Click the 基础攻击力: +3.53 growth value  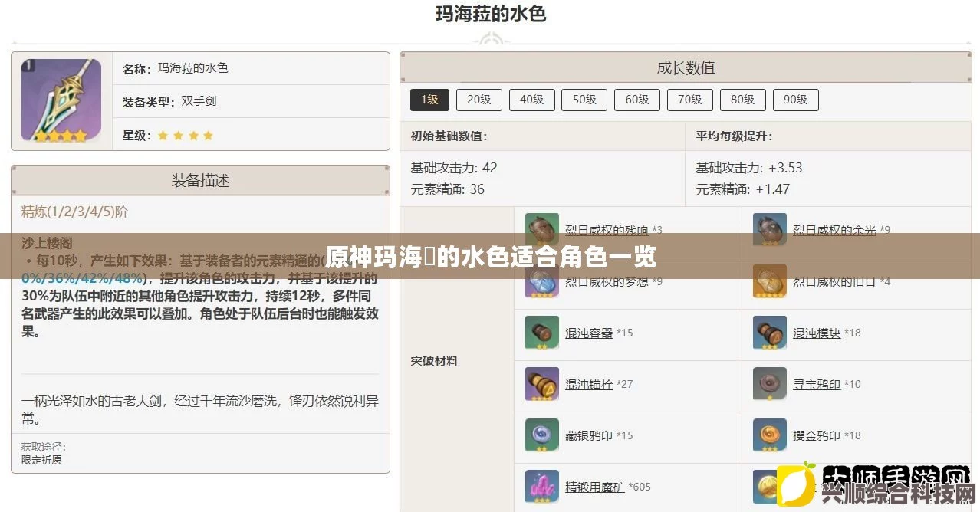point(749,168)
